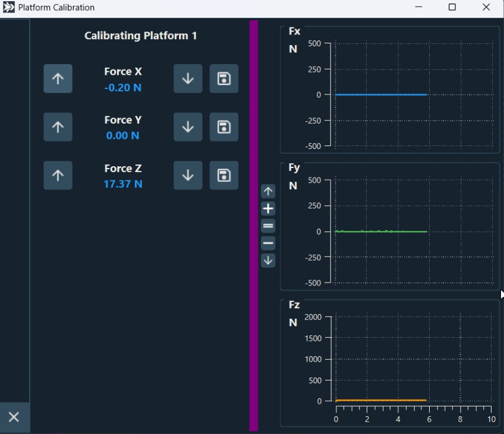This screenshot has width=504, height=434.
Task: Click the down arrow for Force Z
Action: [x=188, y=175]
